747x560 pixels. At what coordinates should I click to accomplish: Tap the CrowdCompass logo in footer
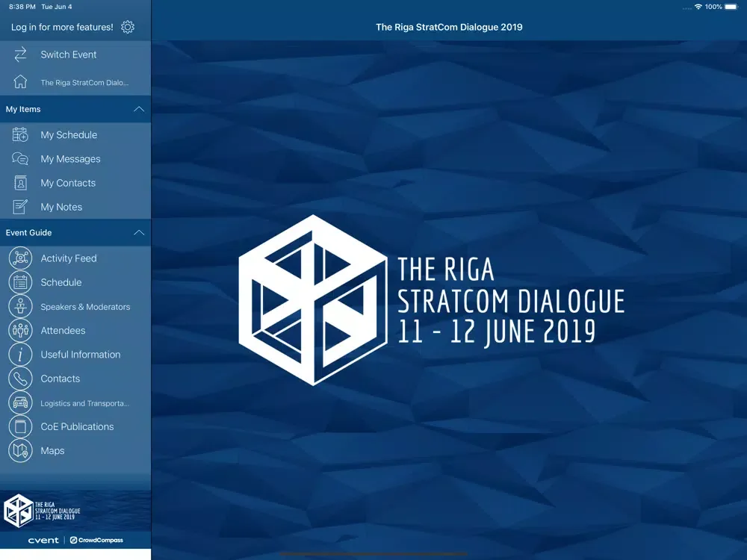click(96, 540)
